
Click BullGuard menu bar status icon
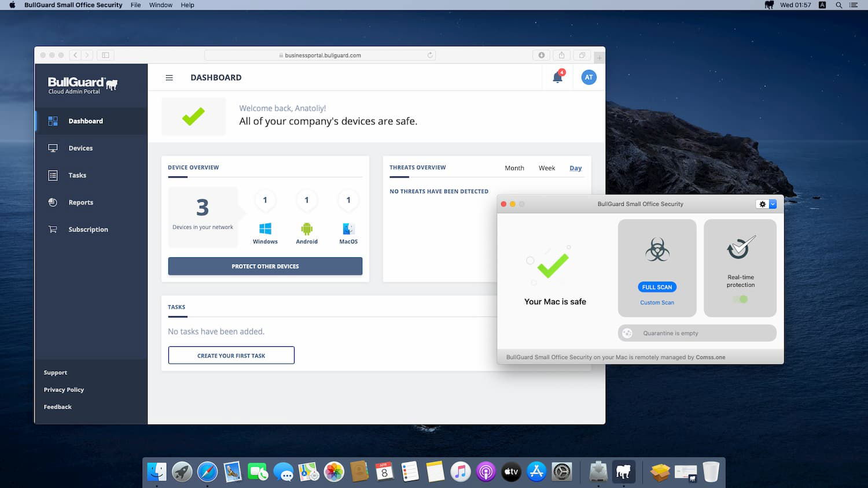[x=769, y=5]
